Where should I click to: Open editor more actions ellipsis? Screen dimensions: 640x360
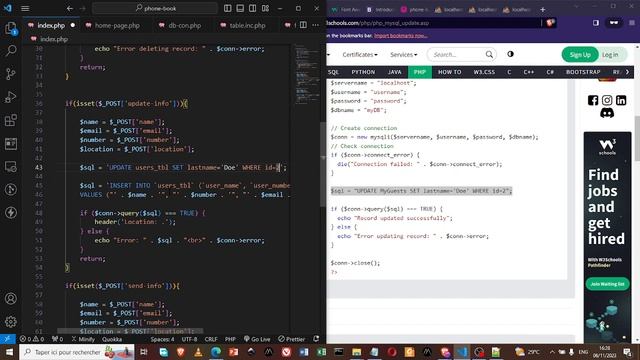[x=316, y=25]
